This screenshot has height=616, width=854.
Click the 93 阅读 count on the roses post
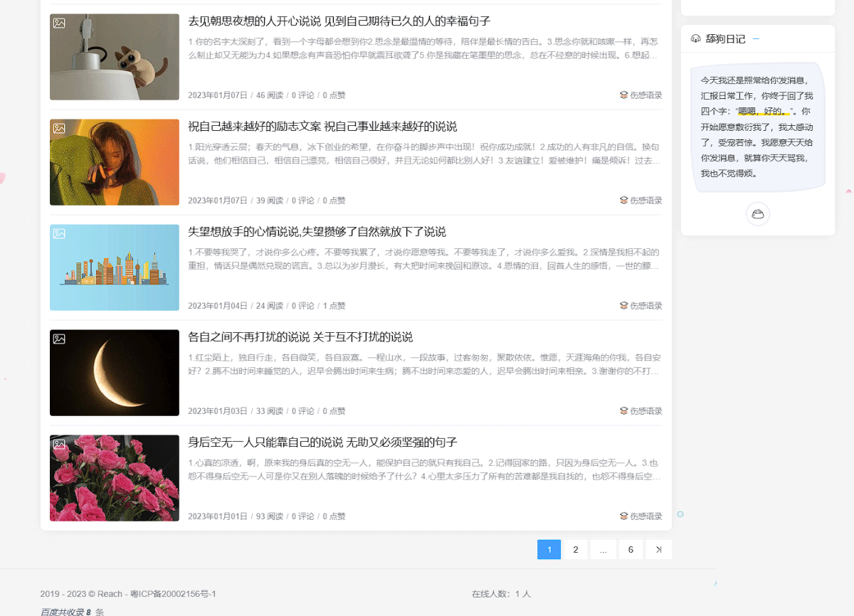(270, 516)
